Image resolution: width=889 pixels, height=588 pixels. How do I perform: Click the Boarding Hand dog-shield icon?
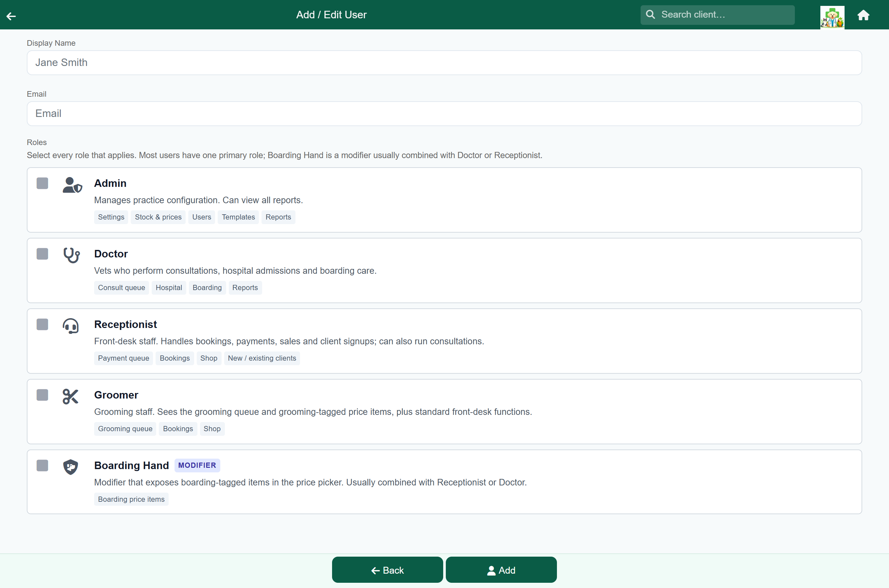pos(71,467)
